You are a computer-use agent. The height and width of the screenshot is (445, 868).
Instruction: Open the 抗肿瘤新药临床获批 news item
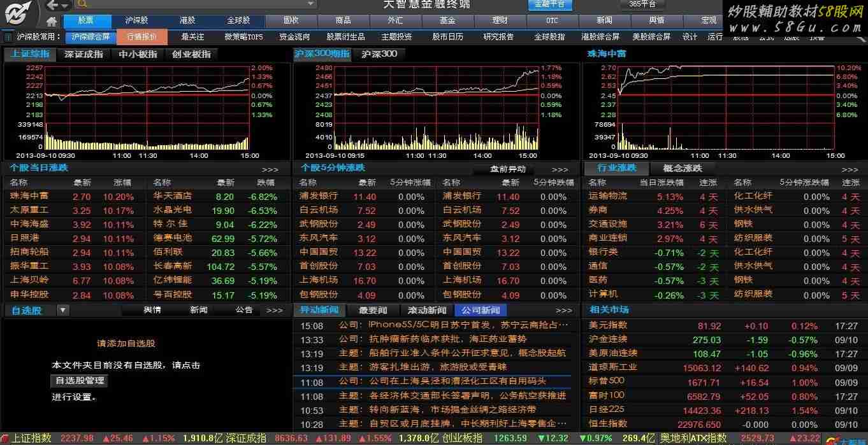point(433,339)
